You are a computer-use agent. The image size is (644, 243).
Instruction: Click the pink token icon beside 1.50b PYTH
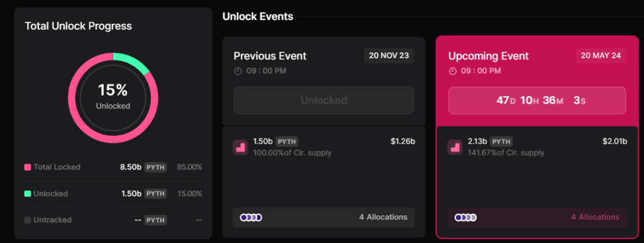[x=240, y=147]
